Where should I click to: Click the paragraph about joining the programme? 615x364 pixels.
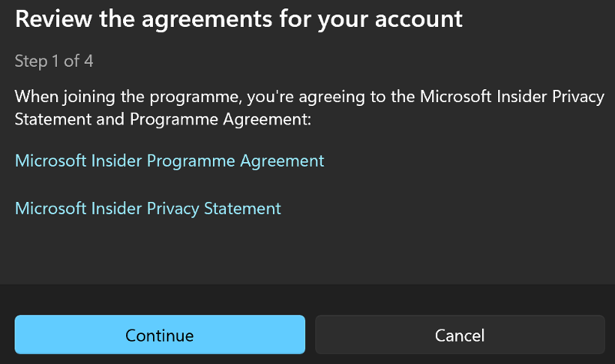coord(310,108)
